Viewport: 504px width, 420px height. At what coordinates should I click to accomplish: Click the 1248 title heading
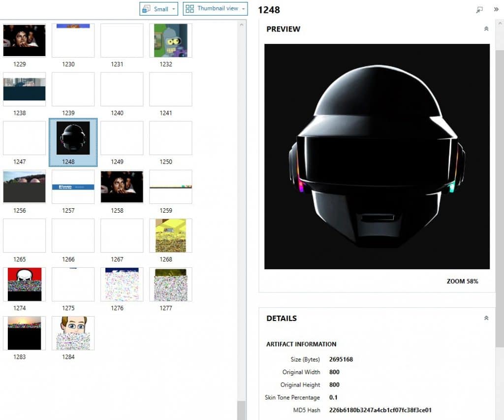click(269, 10)
